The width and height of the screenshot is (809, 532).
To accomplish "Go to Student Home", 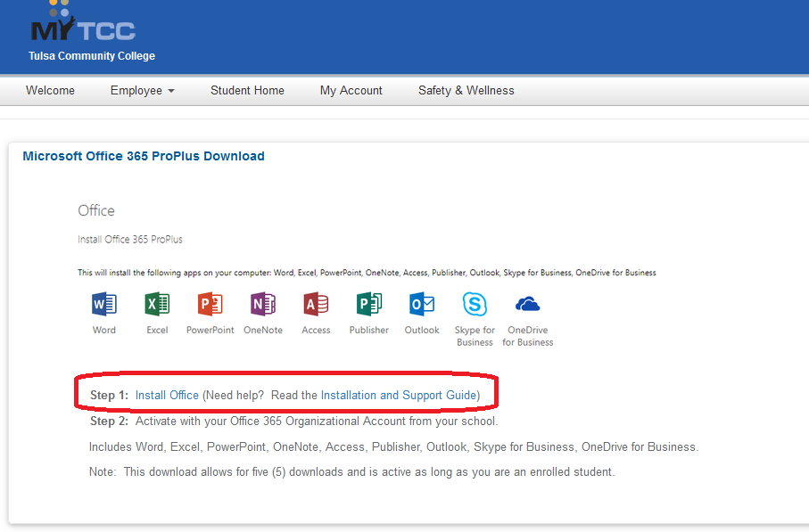I will pos(247,91).
